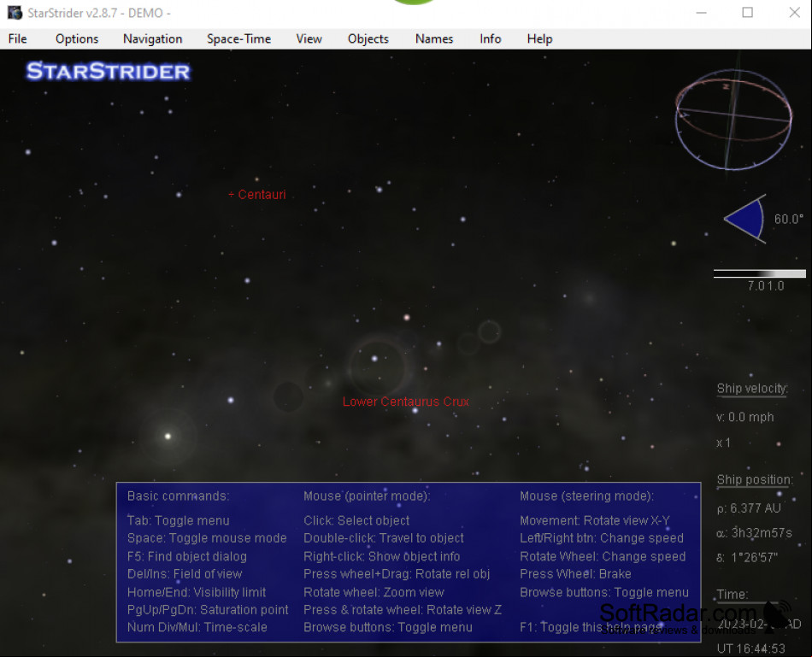This screenshot has width=812, height=657.
Task: Select the Lower Centaurus Crux label
Action: [x=406, y=402]
